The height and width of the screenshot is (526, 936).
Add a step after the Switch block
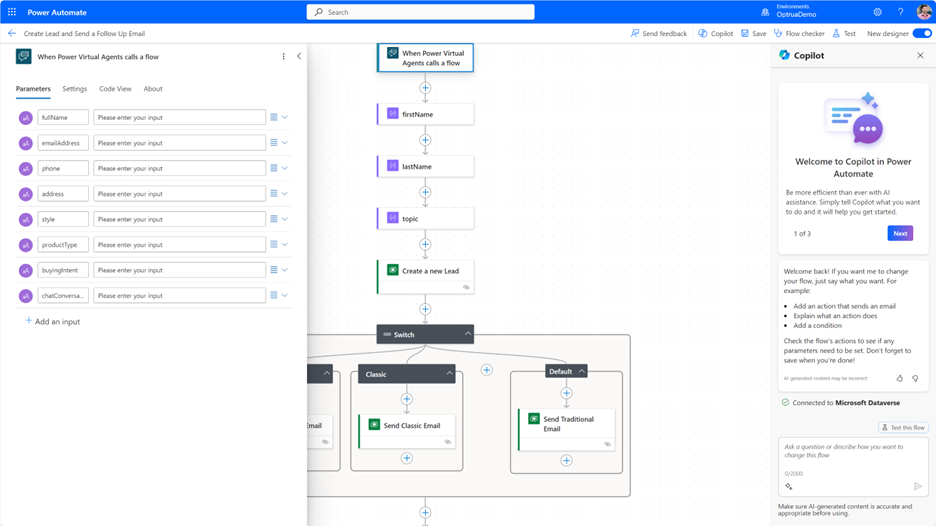(x=425, y=512)
